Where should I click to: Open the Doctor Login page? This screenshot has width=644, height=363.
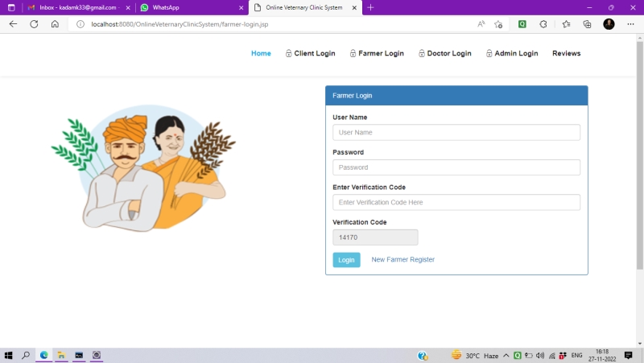445,53
